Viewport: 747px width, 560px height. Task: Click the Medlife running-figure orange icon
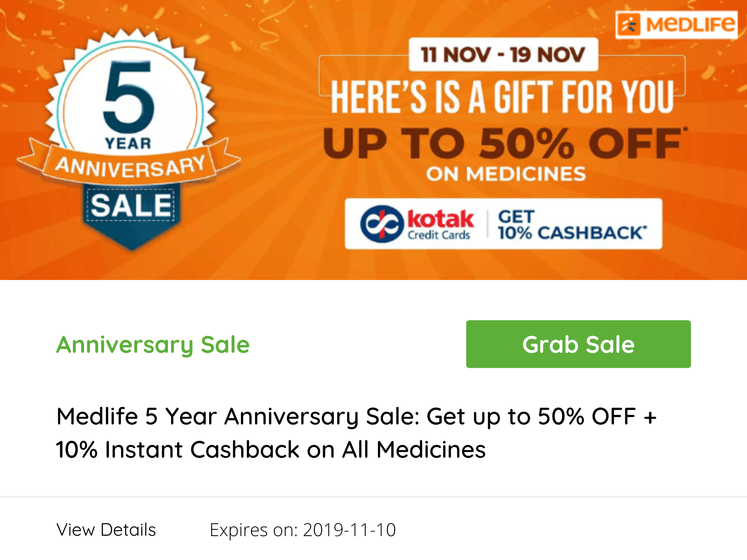(629, 25)
